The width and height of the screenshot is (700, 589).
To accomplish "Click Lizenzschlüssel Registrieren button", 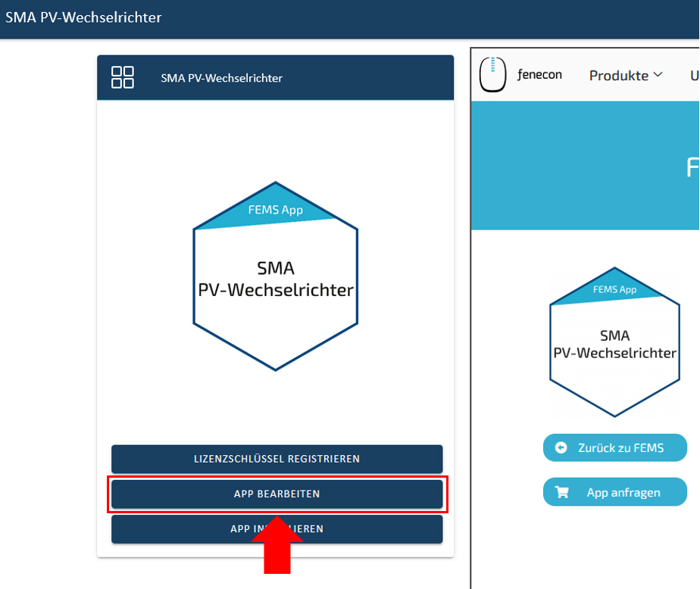I will [x=277, y=459].
